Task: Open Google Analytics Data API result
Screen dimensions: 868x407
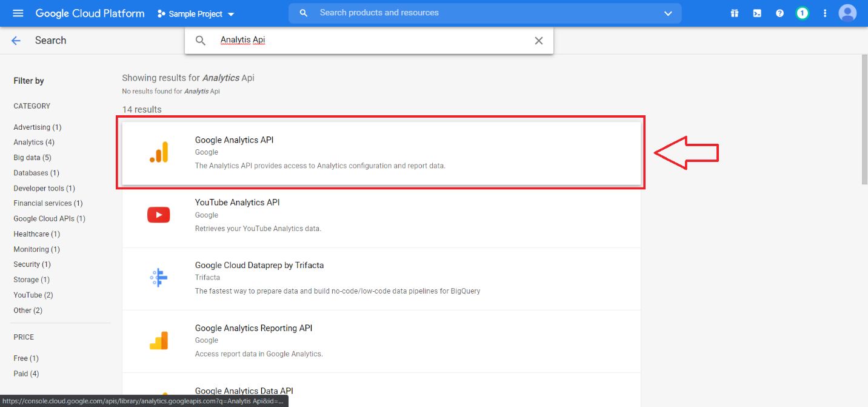Action: 244,391
